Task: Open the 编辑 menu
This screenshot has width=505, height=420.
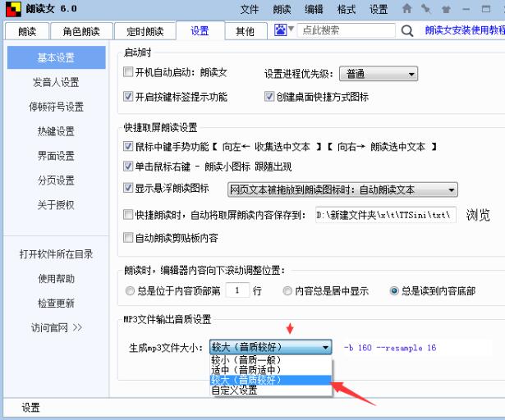Action: [x=314, y=9]
